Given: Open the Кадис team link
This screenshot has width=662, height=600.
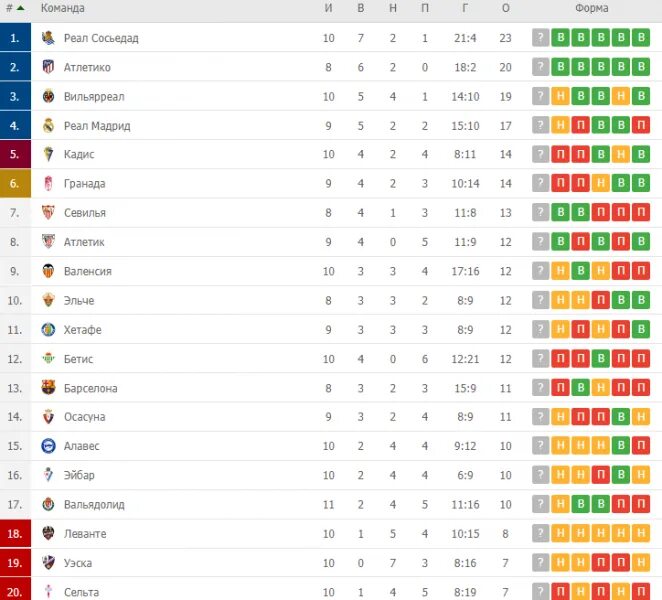Looking at the screenshot, I should (79, 155).
